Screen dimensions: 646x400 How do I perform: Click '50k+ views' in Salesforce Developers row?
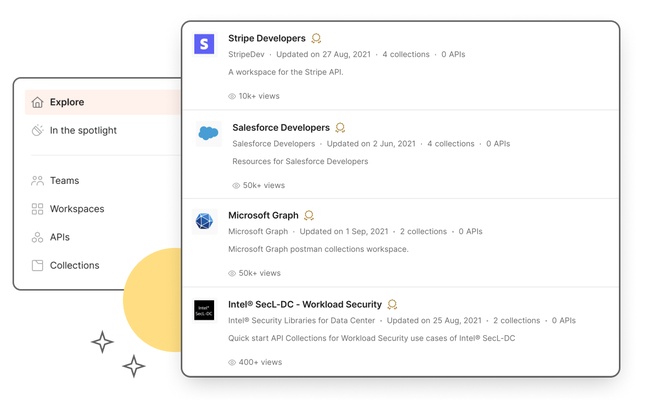(x=264, y=185)
